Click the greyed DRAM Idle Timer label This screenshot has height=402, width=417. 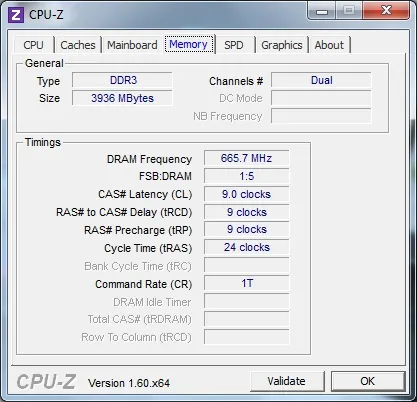152,302
